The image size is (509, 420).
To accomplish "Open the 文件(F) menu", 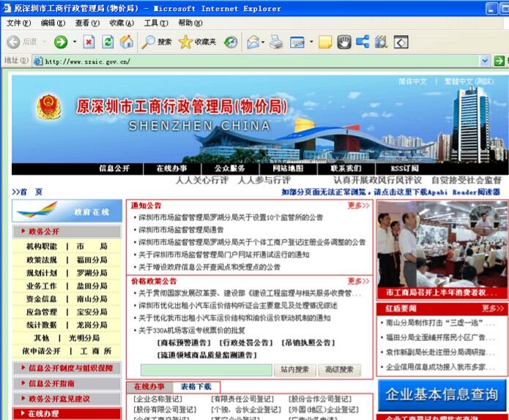I will click(x=18, y=23).
